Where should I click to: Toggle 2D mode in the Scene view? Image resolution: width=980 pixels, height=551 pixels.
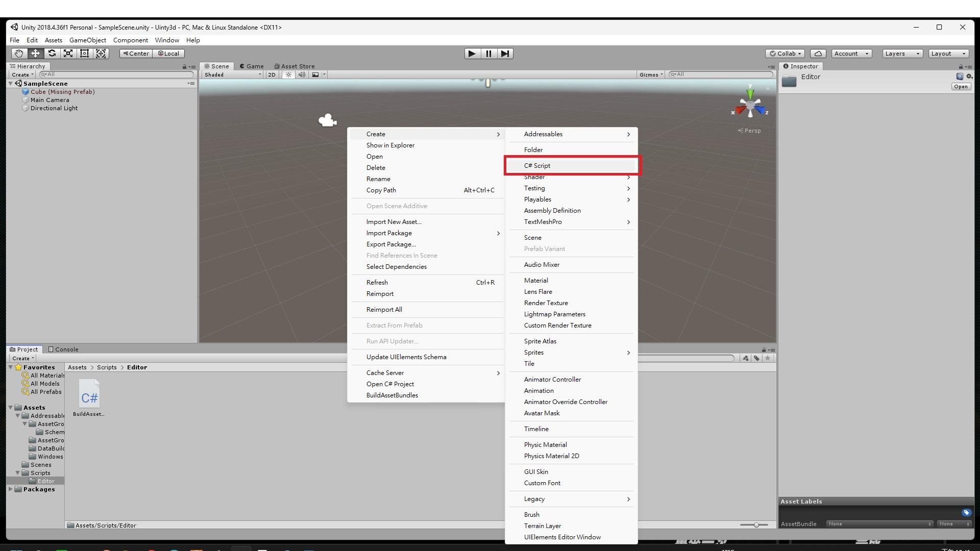point(272,74)
